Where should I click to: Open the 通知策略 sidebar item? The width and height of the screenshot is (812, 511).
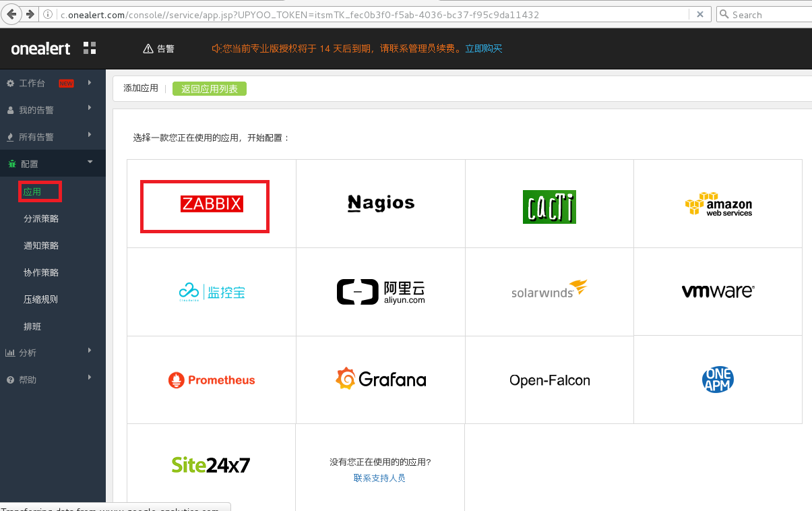coord(41,246)
